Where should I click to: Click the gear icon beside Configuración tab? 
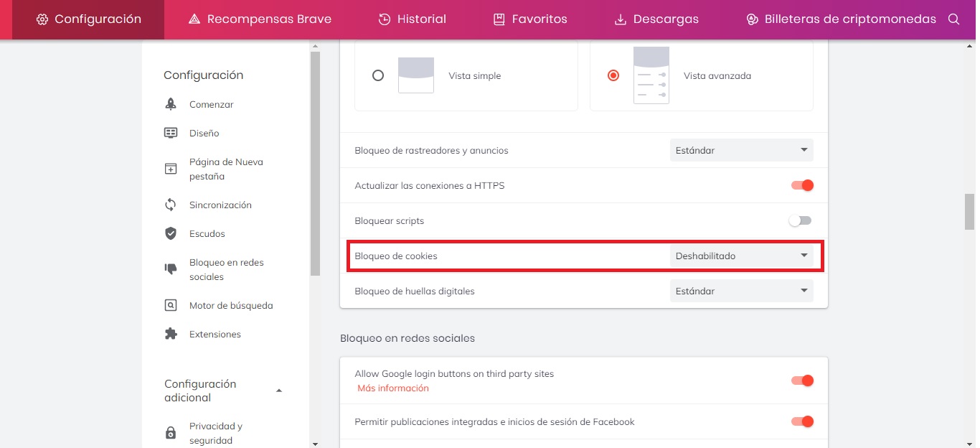pos(42,19)
